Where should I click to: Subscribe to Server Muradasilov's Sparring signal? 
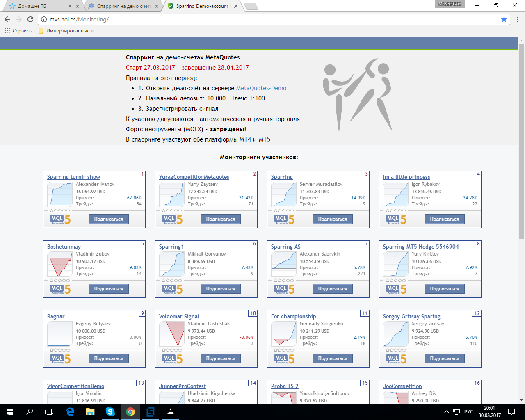point(333,219)
